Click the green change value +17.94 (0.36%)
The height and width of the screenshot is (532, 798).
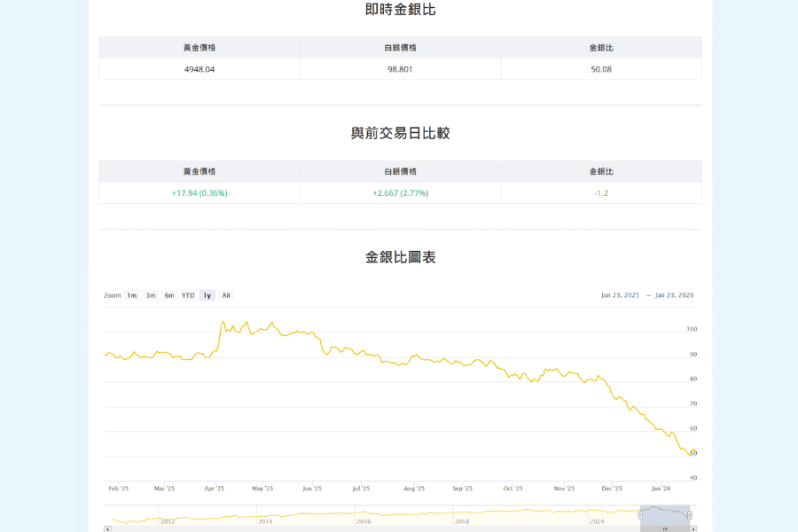(x=200, y=192)
